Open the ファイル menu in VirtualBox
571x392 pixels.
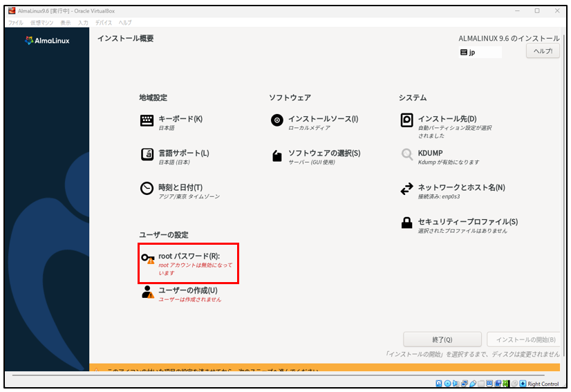tap(15, 23)
